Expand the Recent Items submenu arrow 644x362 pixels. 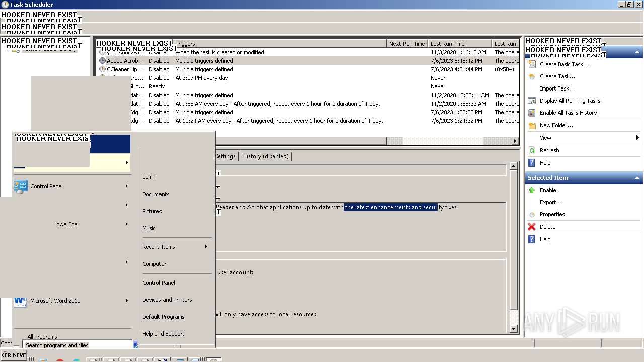206,247
